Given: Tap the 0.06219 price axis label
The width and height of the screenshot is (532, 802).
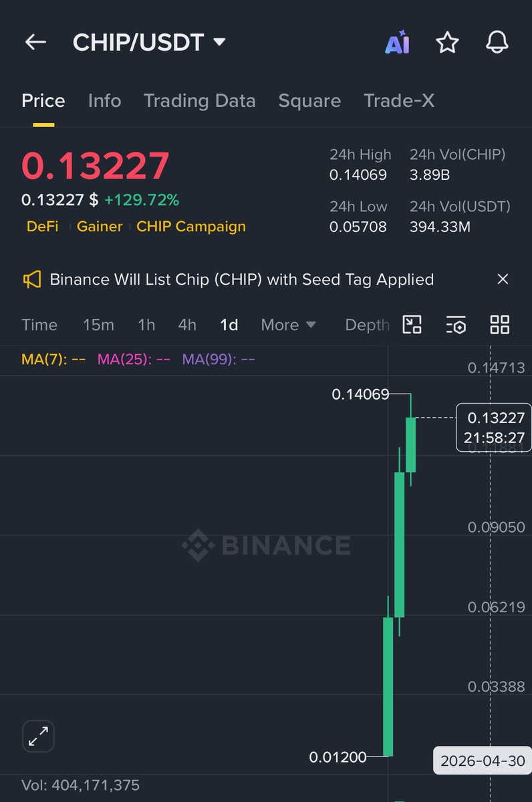Looking at the screenshot, I should point(496,608).
